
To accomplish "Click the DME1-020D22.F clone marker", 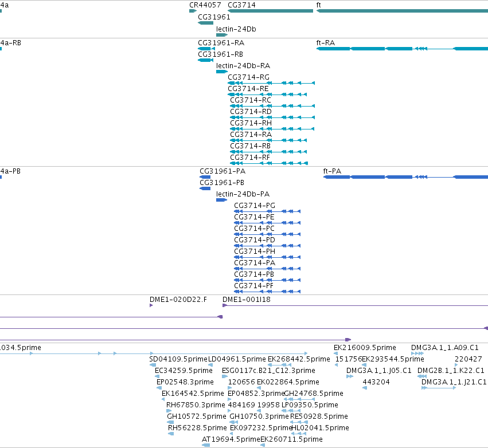I will click(151, 305).
